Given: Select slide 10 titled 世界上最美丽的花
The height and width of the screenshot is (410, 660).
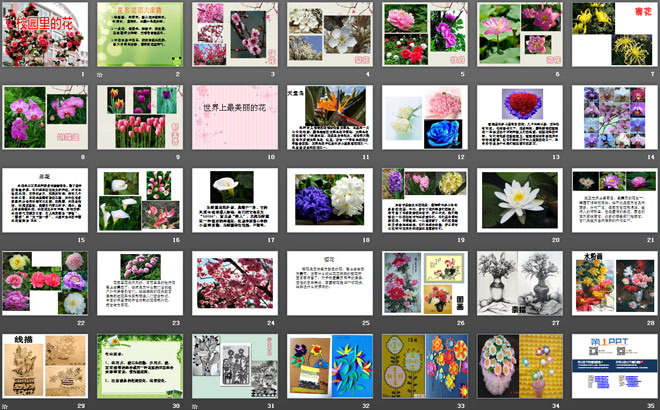Looking at the screenshot, I should pyautogui.click(x=235, y=117).
